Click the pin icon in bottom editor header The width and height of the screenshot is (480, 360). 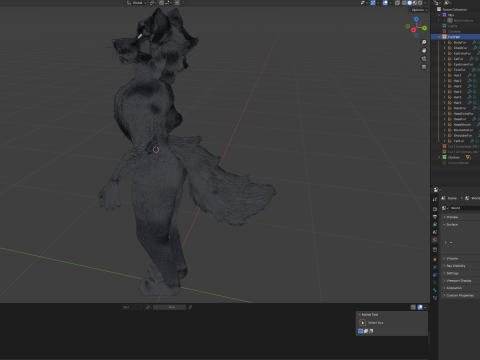point(190,307)
